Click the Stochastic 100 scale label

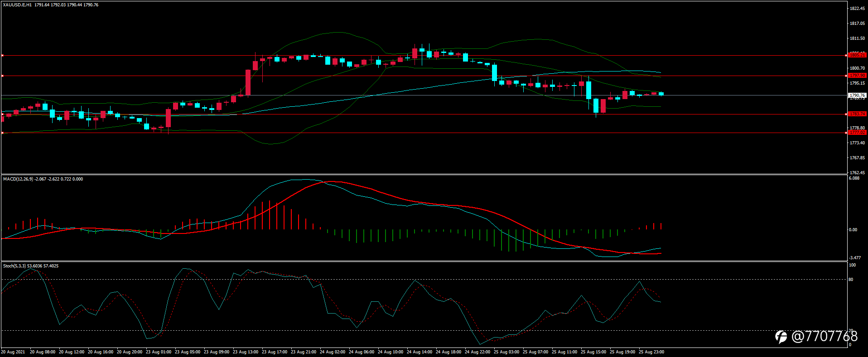click(852, 265)
